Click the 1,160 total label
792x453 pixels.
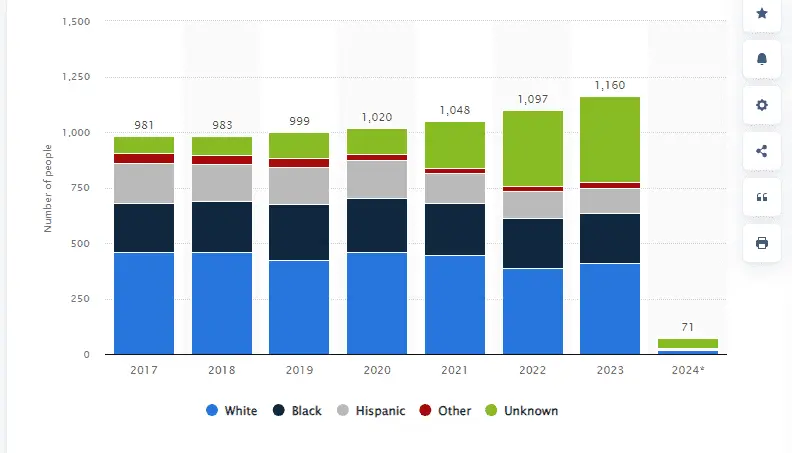tap(610, 85)
